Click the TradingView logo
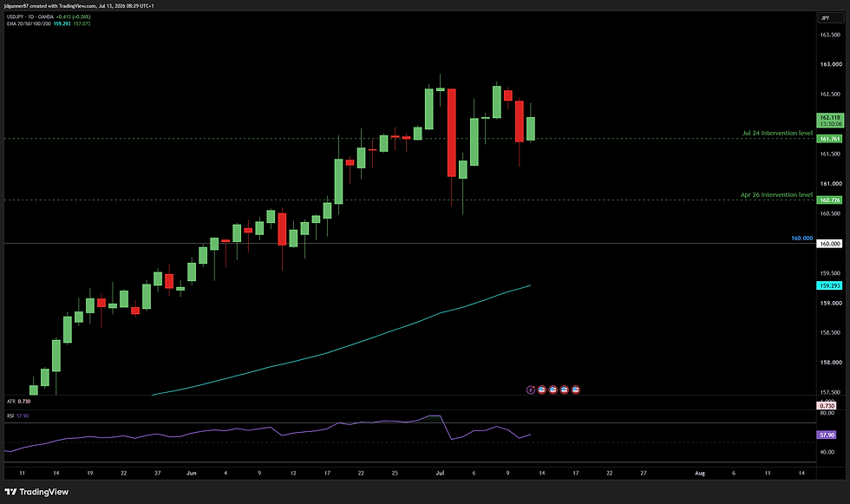 [36, 492]
